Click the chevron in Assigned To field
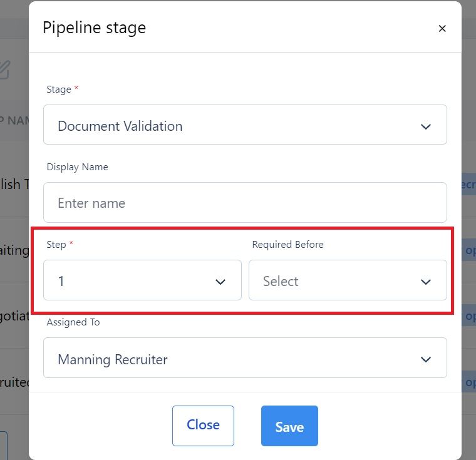 click(x=426, y=360)
